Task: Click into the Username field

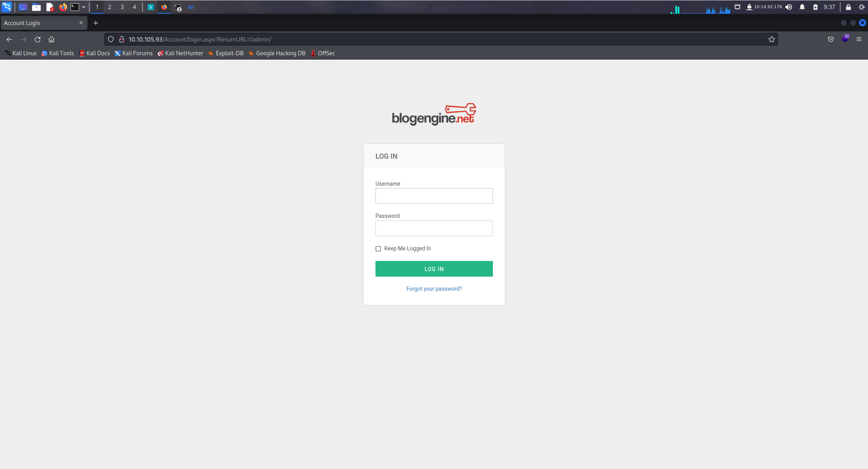Action: 434,196
